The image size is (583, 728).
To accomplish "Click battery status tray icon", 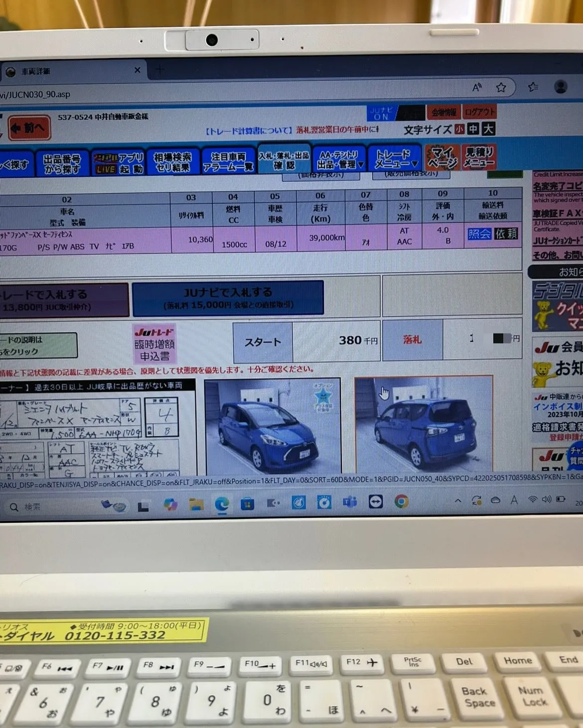I will click(561, 498).
